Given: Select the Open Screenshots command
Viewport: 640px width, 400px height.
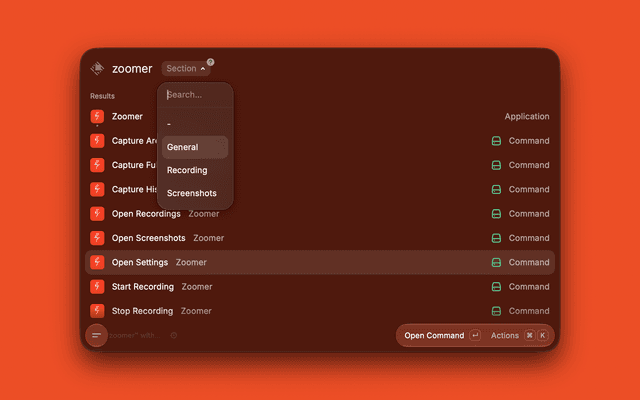Looking at the screenshot, I should [320, 238].
